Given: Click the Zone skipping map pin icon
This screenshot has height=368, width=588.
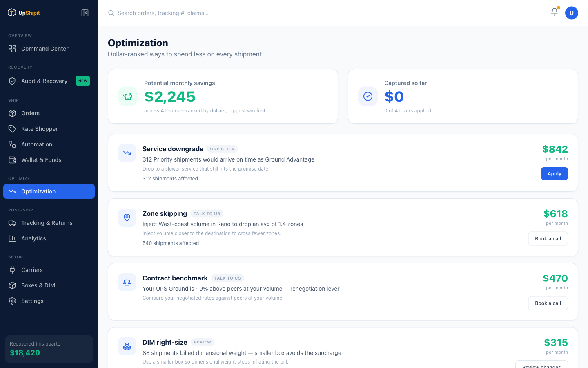Looking at the screenshot, I should click(127, 218).
